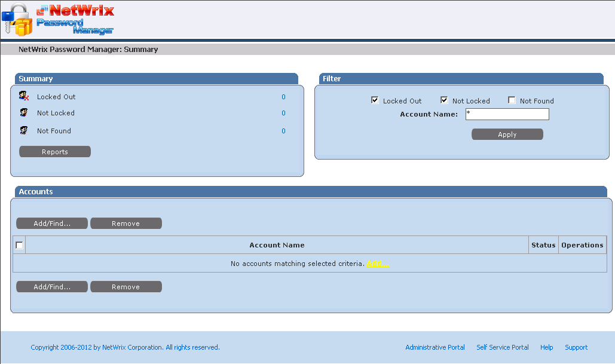Uncheck the Not Locked filter checkbox
The image size is (615, 364).
[x=444, y=100]
